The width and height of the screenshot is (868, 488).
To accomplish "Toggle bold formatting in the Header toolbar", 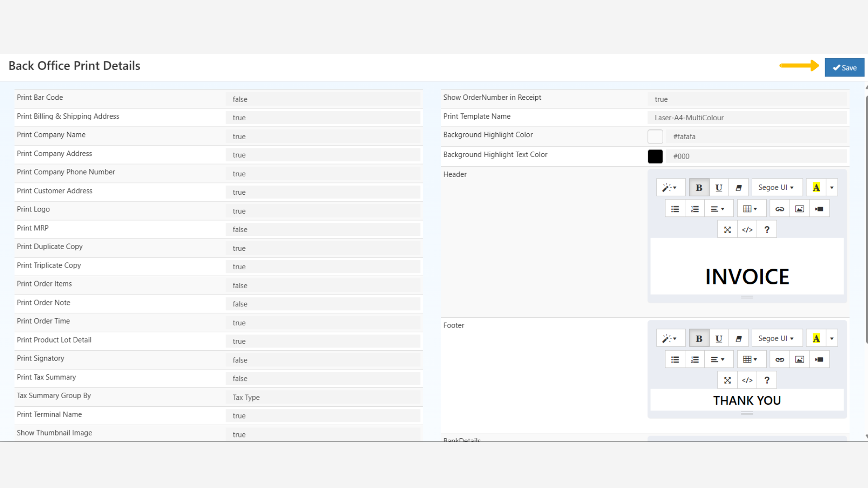I will pos(698,187).
